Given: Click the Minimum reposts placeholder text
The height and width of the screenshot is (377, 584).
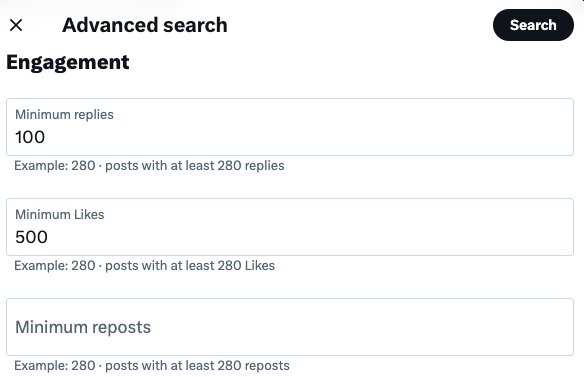Looking at the screenshot, I should coord(83,327).
